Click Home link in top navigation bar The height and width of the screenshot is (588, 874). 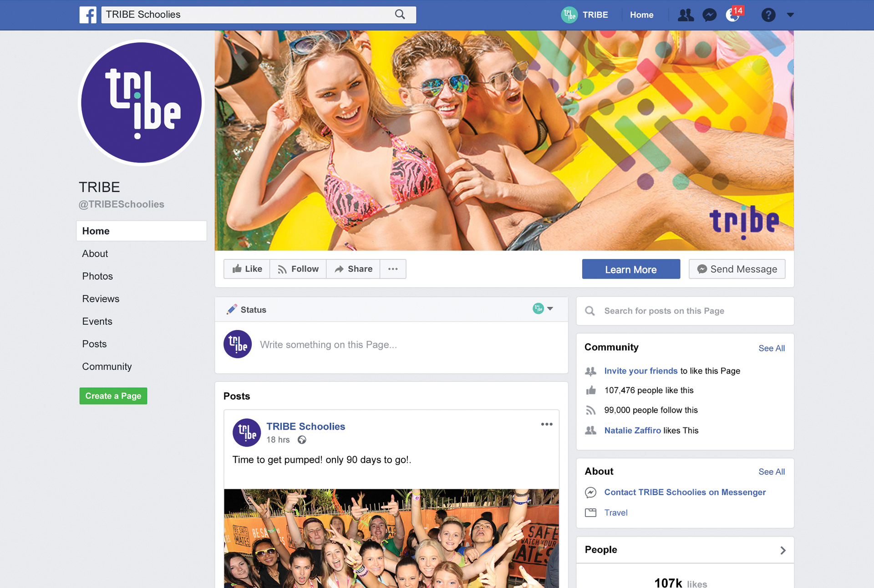641,15
